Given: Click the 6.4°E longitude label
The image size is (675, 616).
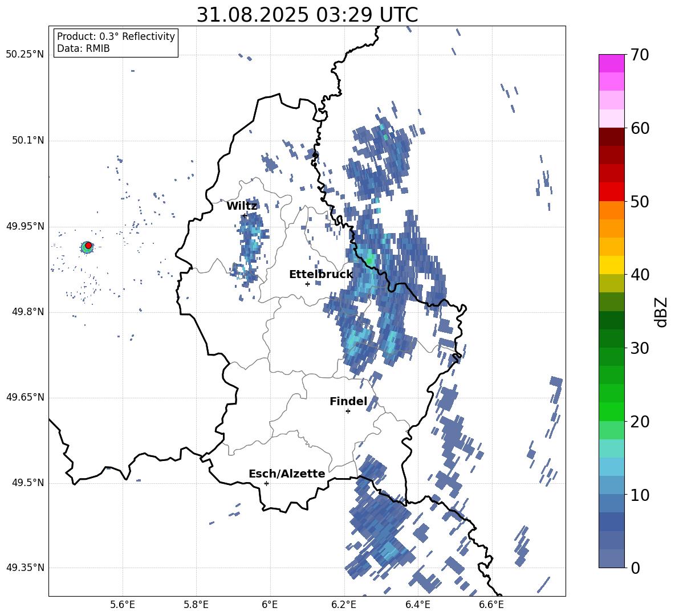Looking at the screenshot, I should point(417,605).
